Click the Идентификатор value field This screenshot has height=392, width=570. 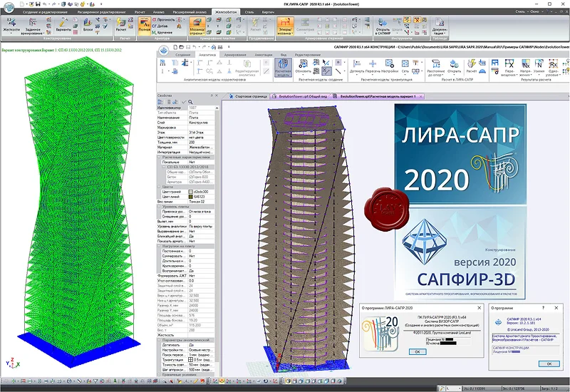pyautogui.click(x=201, y=108)
